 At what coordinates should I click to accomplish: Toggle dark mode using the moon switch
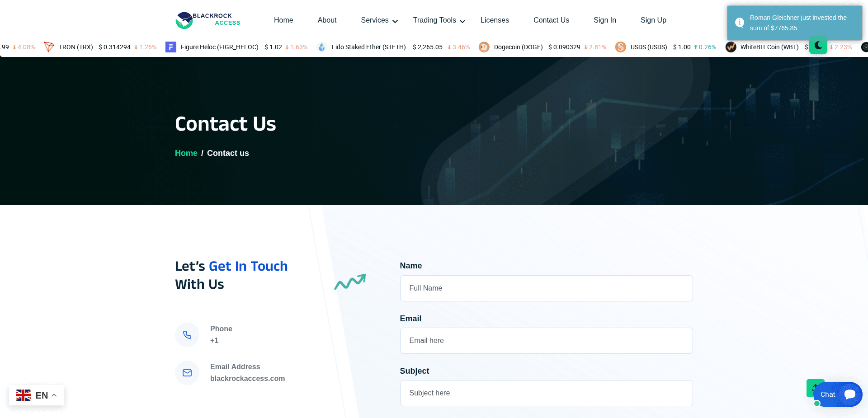pyautogui.click(x=818, y=45)
